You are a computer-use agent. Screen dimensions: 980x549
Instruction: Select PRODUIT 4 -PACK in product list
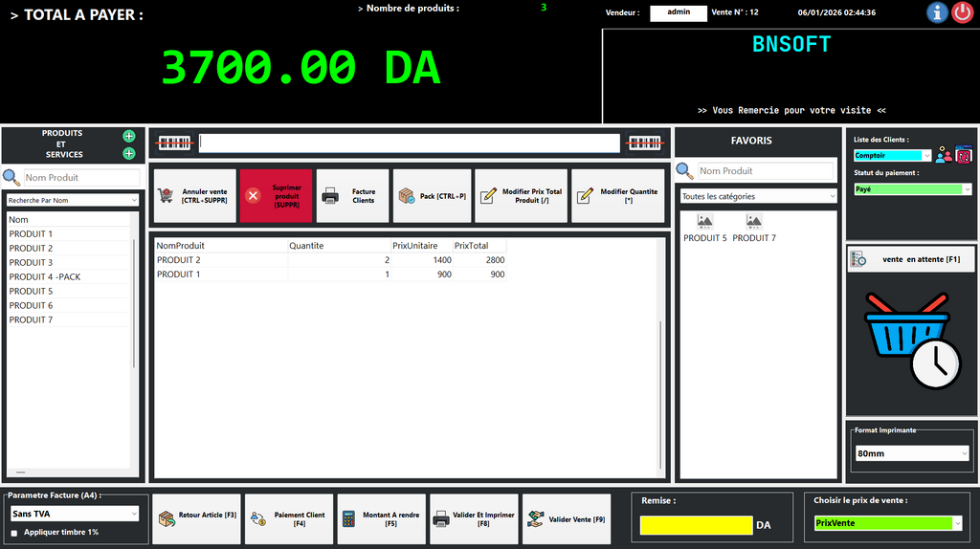click(45, 276)
